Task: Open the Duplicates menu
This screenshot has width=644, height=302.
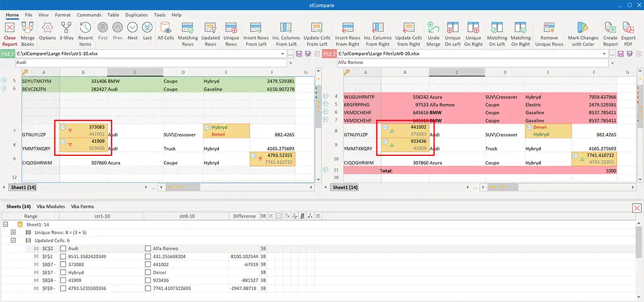Action: [x=136, y=15]
